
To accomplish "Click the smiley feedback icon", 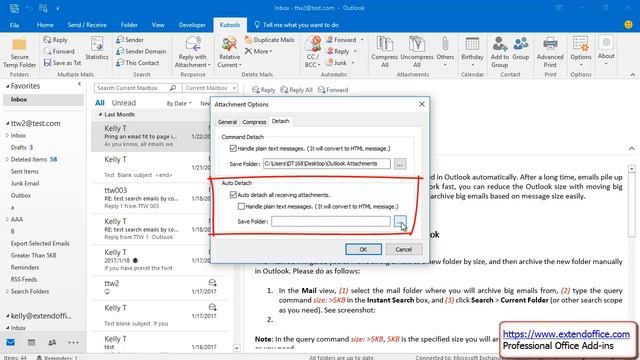I will (x=629, y=24).
